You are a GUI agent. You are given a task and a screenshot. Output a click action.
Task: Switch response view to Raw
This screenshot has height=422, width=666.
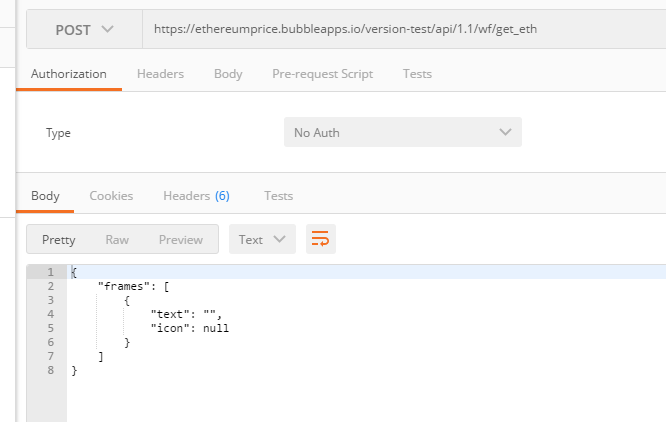pos(117,240)
